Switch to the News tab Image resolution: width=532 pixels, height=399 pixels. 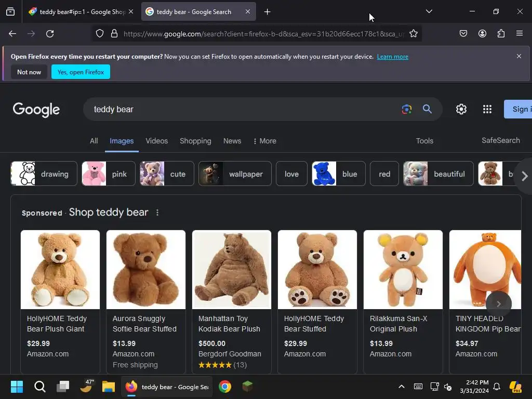(232, 141)
